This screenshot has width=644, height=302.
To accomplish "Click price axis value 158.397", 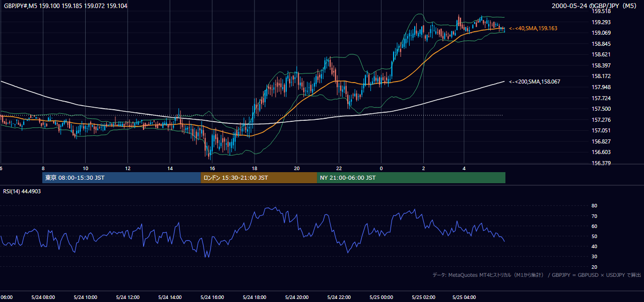I will 601,65.
